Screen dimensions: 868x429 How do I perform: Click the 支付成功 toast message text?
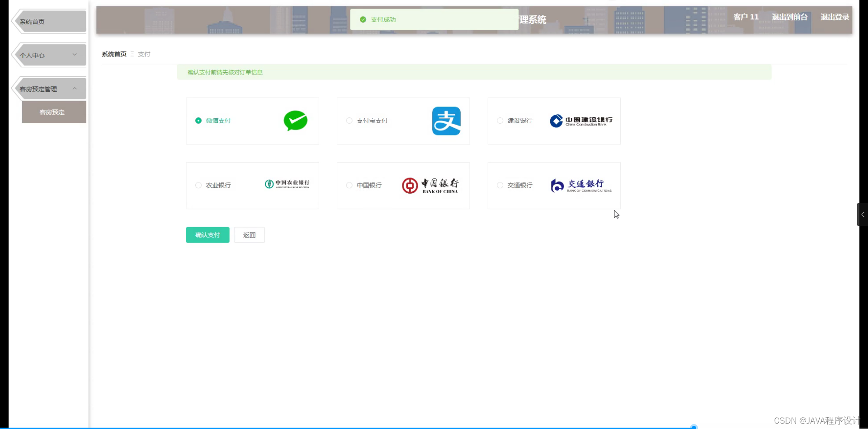click(x=383, y=19)
